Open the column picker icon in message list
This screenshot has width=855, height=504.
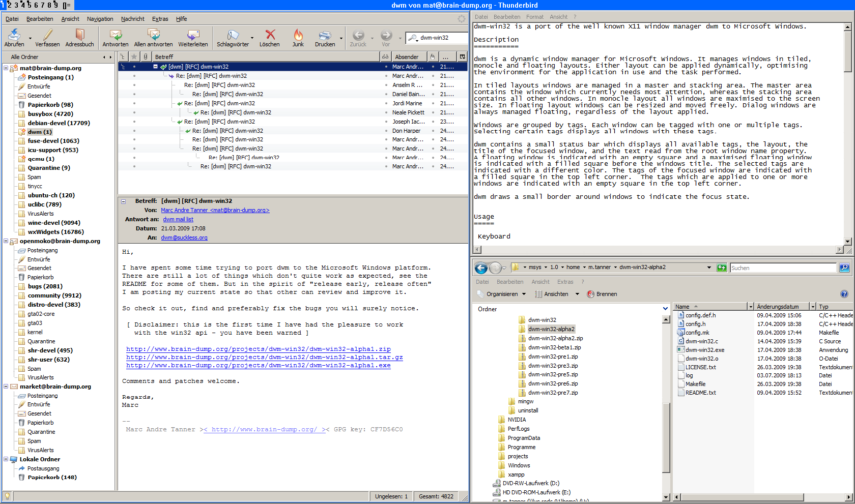pyautogui.click(x=462, y=56)
